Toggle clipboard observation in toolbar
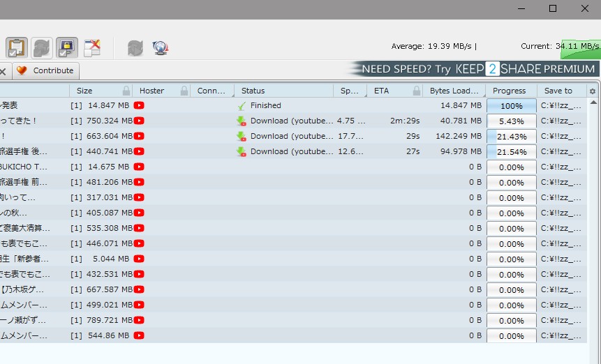This screenshot has height=364, width=601. tap(17, 48)
